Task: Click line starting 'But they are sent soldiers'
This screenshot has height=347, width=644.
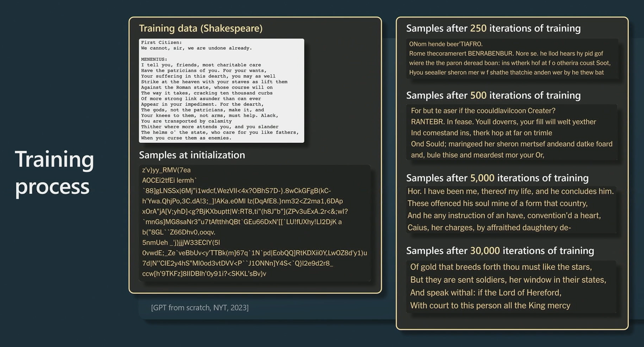Action: 508,280
